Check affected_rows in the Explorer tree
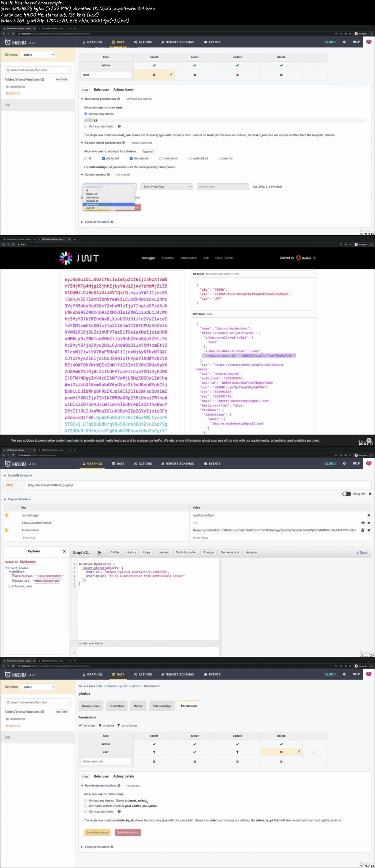This screenshot has width=375, height=868. [10, 586]
